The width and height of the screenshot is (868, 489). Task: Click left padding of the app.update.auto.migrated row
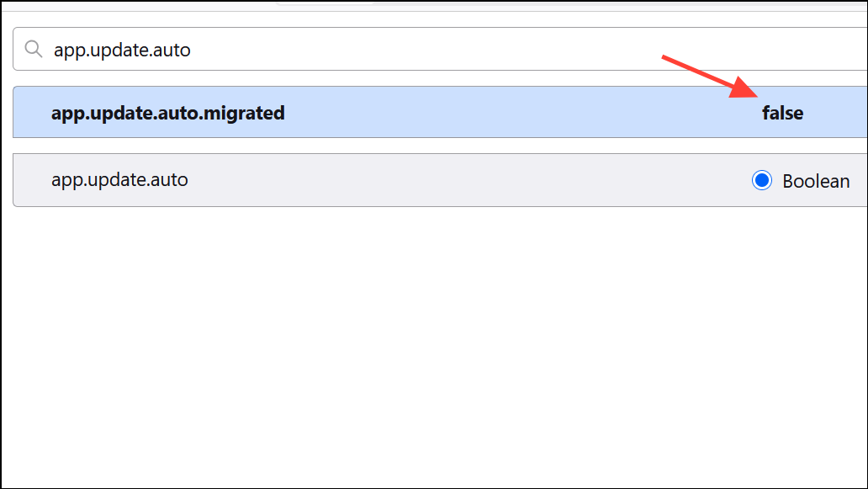coord(32,113)
